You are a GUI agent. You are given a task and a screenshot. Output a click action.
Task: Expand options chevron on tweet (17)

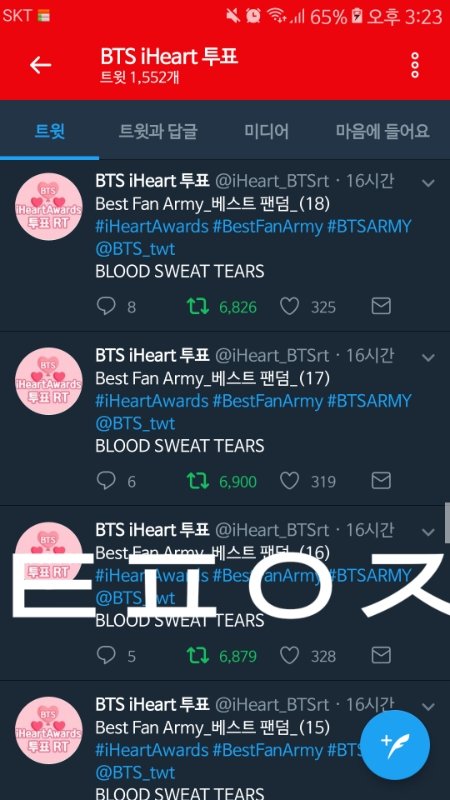429,358
